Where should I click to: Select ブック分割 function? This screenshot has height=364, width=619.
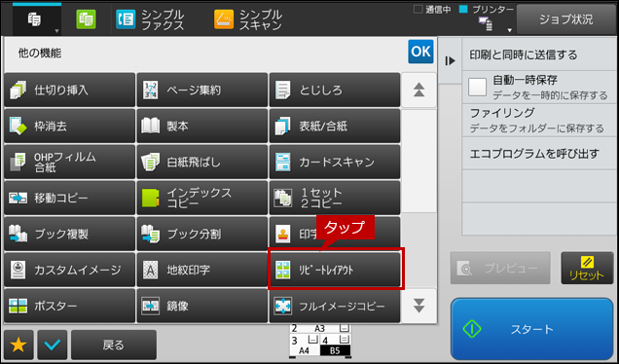click(x=202, y=234)
